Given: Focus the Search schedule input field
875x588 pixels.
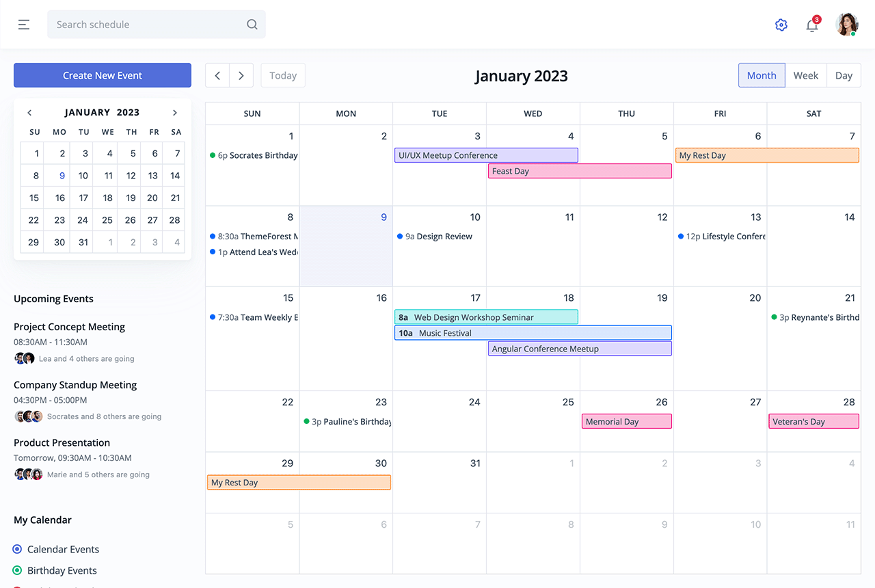Looking at the screenshot, I should pos(147,25).
